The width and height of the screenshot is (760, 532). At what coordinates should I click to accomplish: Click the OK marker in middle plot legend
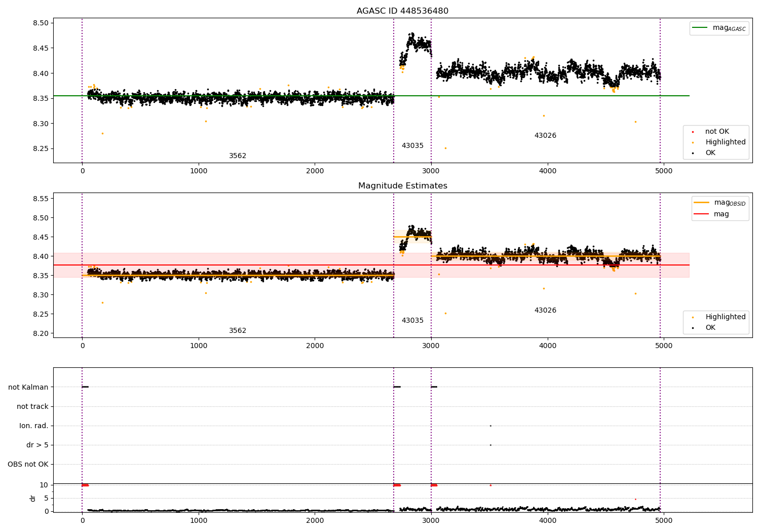[x=693, y=328]
